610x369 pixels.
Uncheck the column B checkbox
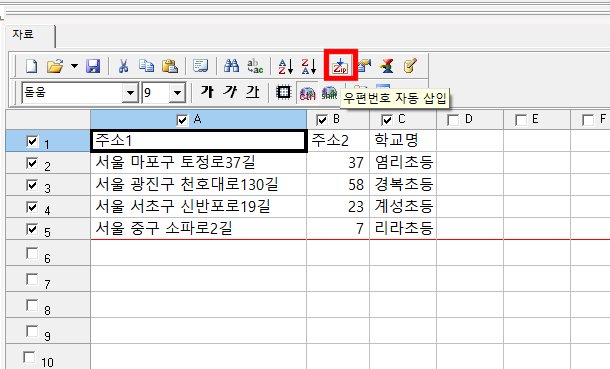[322, 120]
